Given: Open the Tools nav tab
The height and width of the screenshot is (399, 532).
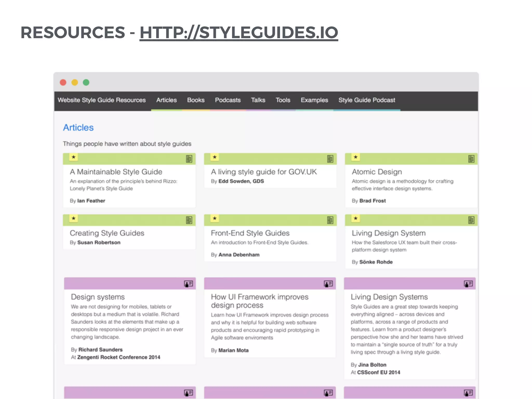Looking at the screenshot, I should coord(283,100).
